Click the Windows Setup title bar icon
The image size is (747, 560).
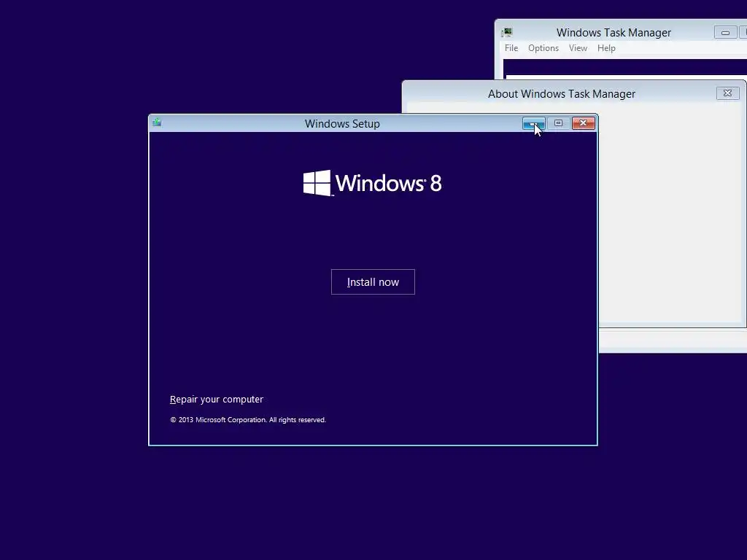coord(157,122)
